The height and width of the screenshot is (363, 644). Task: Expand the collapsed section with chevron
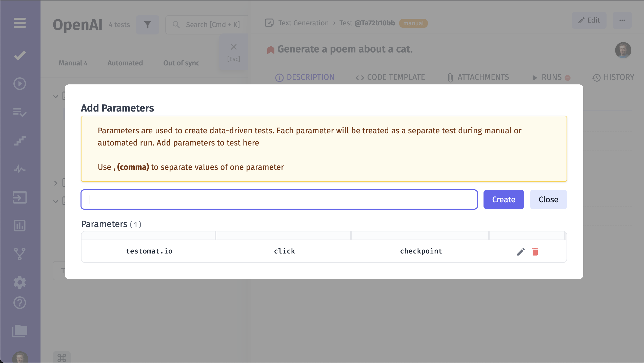click(55, 183)
